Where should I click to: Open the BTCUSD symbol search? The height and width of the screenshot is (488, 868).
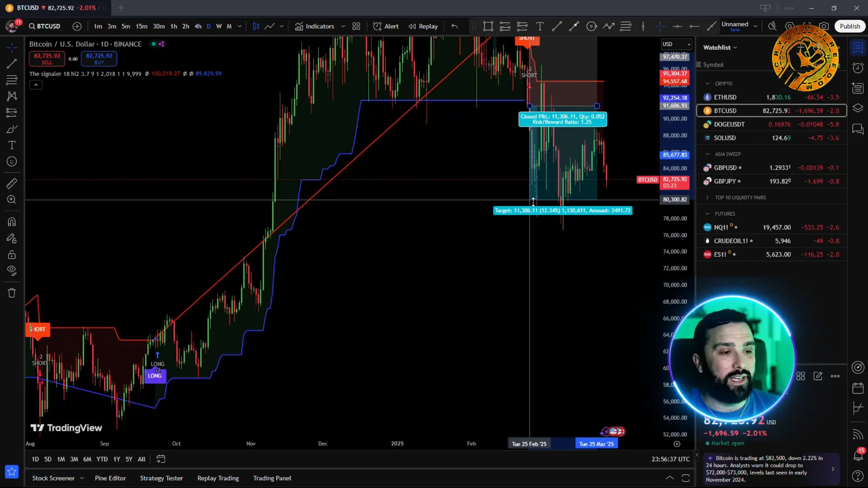pos(45,26)
